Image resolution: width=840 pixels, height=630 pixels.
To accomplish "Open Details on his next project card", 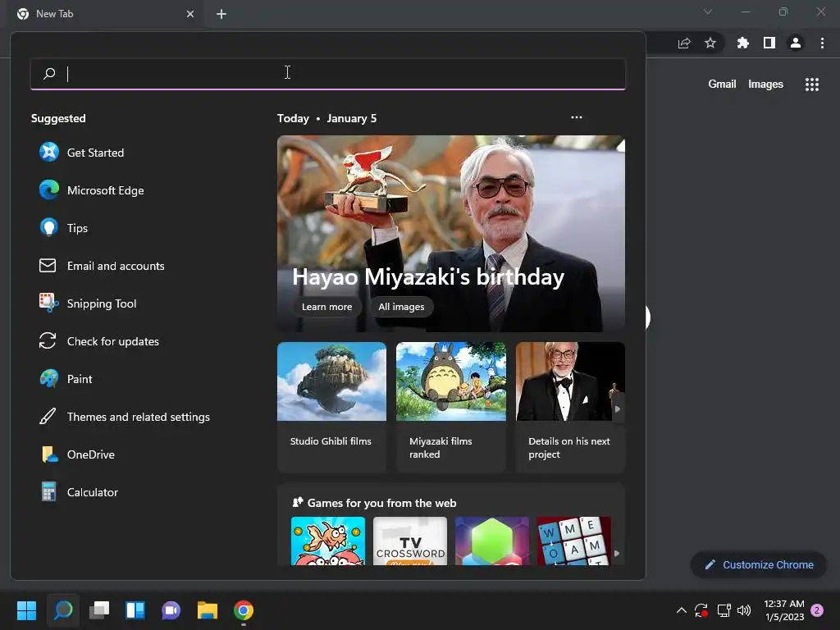I will 570,407.
